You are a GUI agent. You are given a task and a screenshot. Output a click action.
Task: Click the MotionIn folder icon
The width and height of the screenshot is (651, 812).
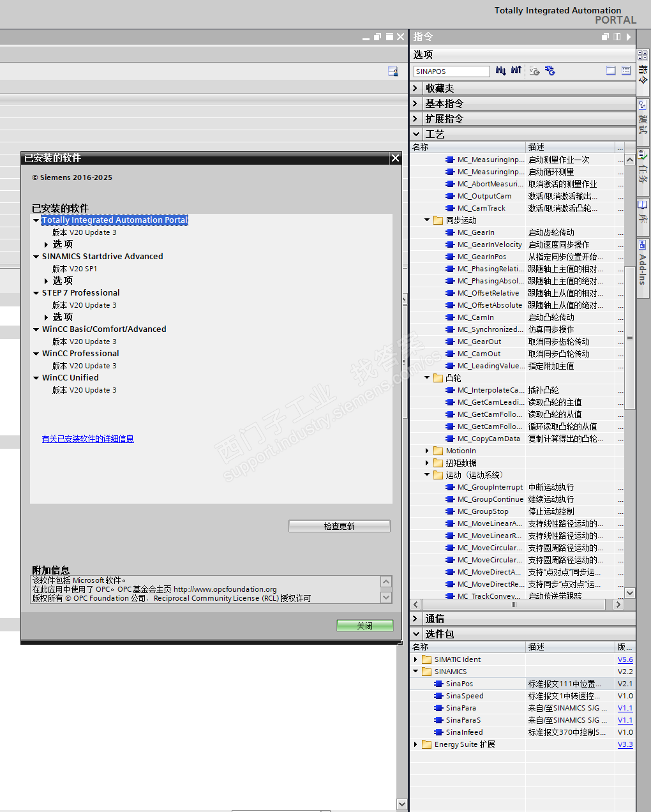click(438, 451)
